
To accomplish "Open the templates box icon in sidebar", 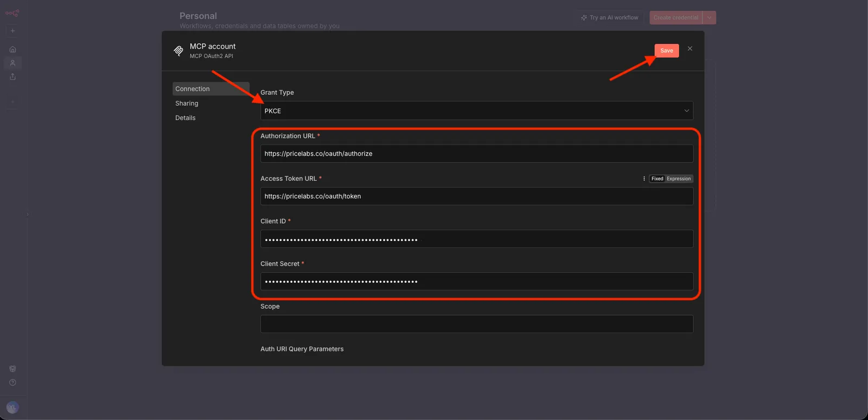I will (12, 368).
